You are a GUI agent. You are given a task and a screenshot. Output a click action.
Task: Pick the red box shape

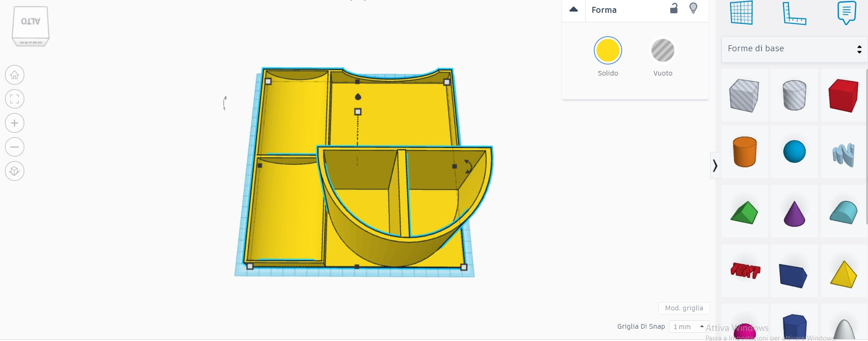point(843,95)
